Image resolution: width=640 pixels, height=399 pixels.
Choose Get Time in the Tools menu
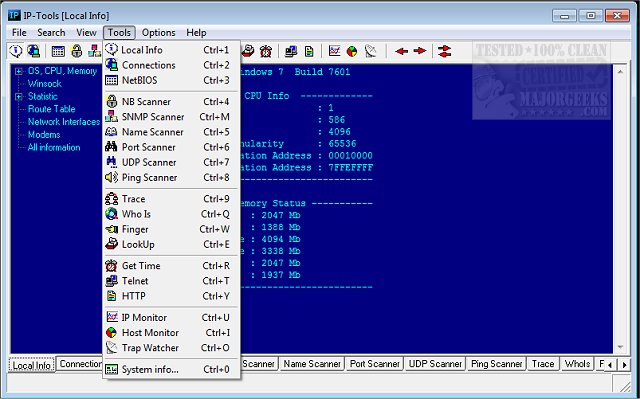click(171, 266)
